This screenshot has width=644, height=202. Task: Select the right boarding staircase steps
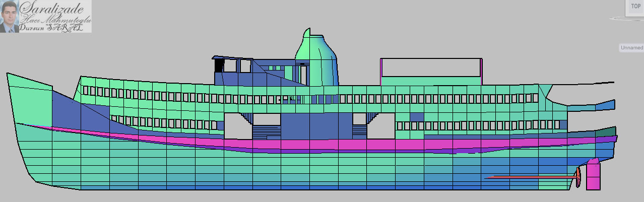[x=359, y=130]
